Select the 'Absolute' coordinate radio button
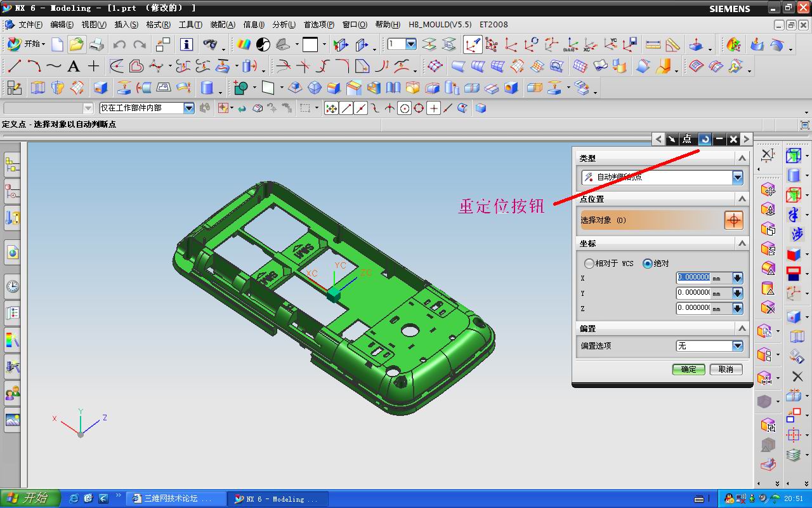Viewport: 812px width, 508px height. [x=648, y=263]
